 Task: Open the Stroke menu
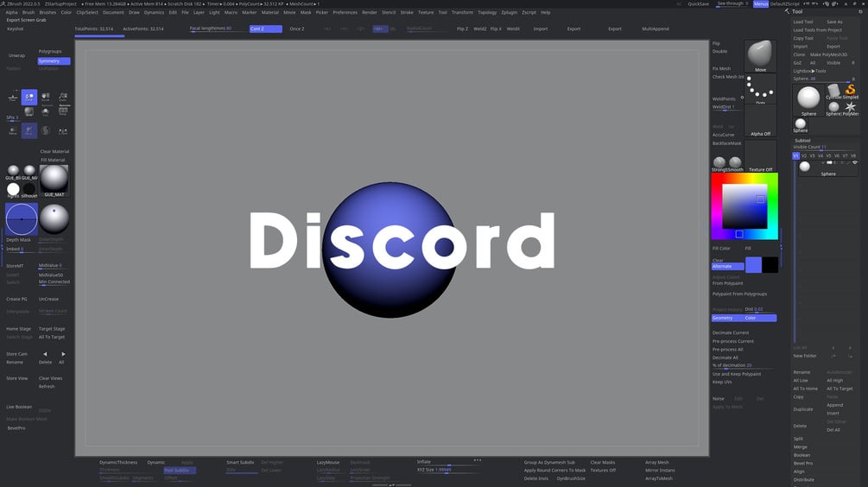tap(407, 12)
